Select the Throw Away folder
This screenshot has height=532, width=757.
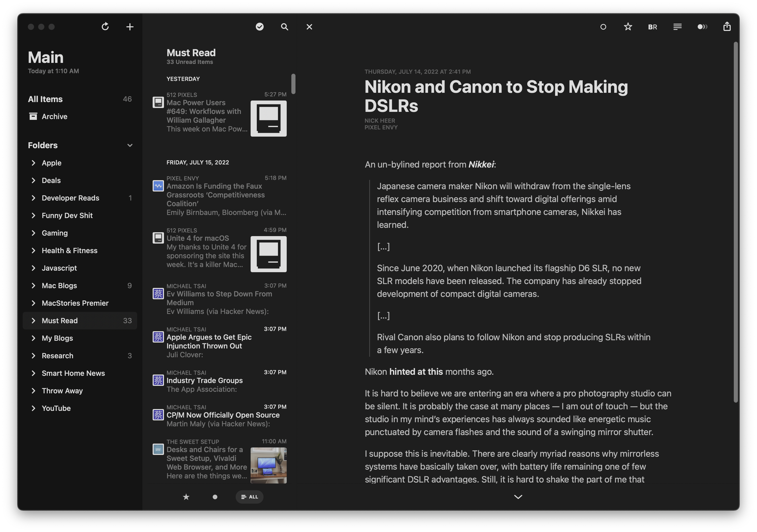pos(80,390)
